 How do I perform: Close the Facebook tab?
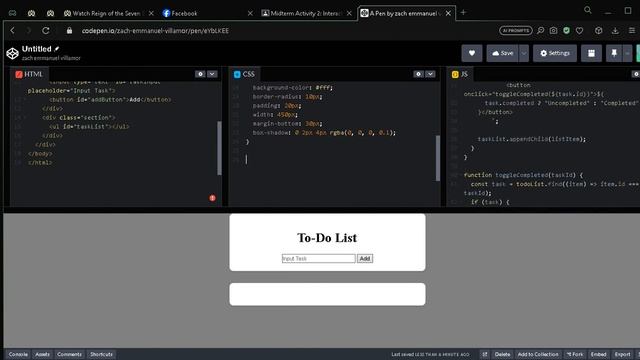point(250,13)
